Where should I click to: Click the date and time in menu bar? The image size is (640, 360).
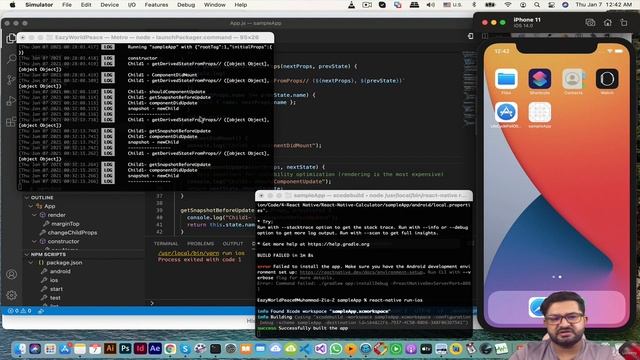604,5
